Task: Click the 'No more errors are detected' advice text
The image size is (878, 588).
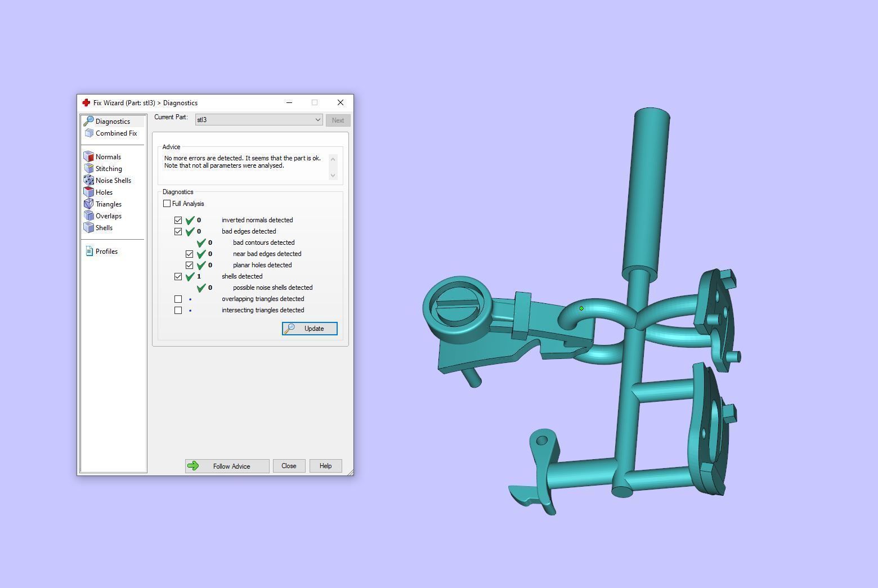Action: (242, 162)
